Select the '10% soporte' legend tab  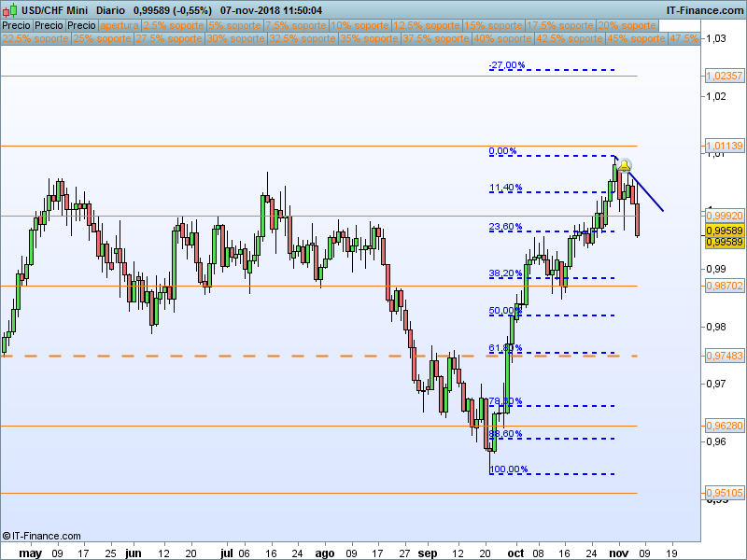coord(359,26)
